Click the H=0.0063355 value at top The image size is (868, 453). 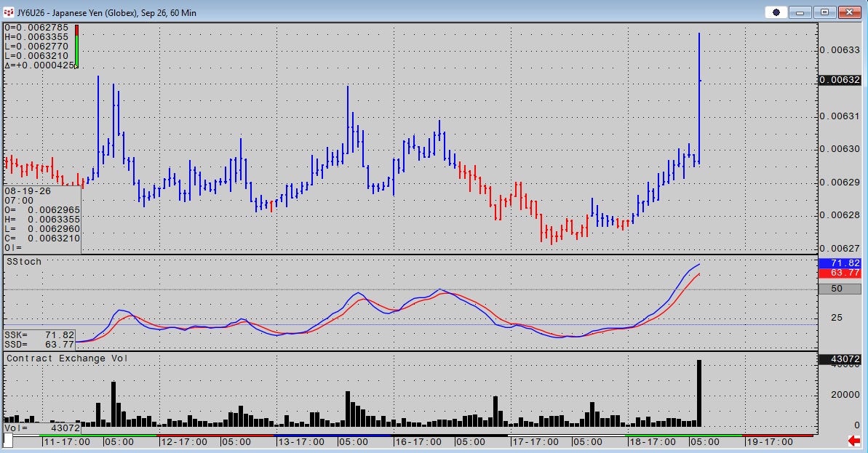36,36
